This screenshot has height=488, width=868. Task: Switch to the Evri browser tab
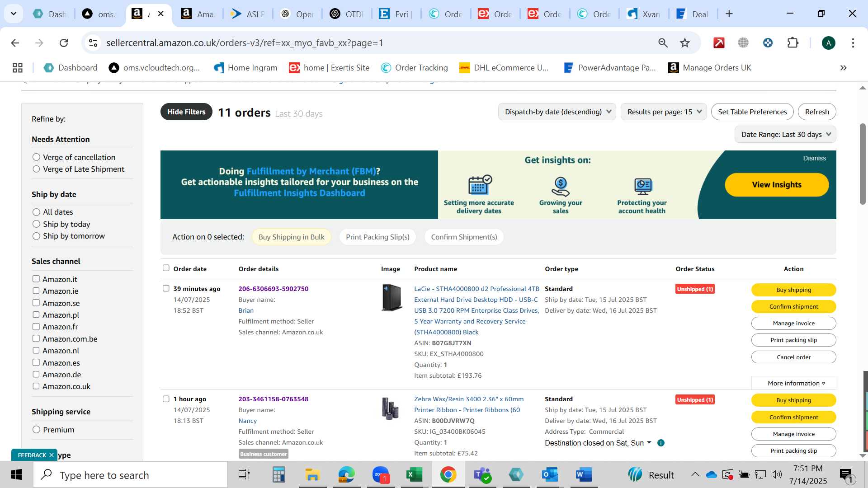click(x=396, y=14)
